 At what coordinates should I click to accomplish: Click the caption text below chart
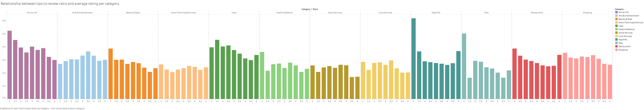(43, 108)
